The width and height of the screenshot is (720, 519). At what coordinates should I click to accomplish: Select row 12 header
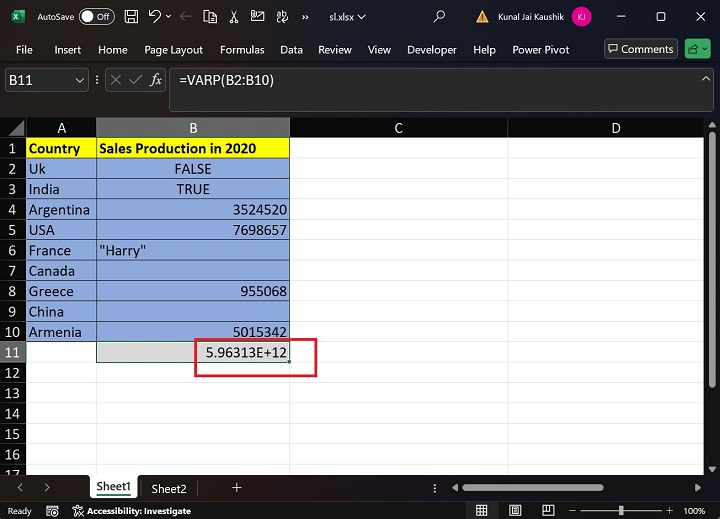coord(12,373)
